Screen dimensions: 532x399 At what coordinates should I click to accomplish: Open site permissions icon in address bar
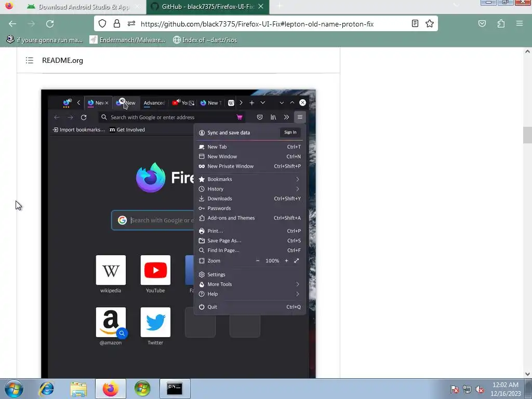coord(131,23)
